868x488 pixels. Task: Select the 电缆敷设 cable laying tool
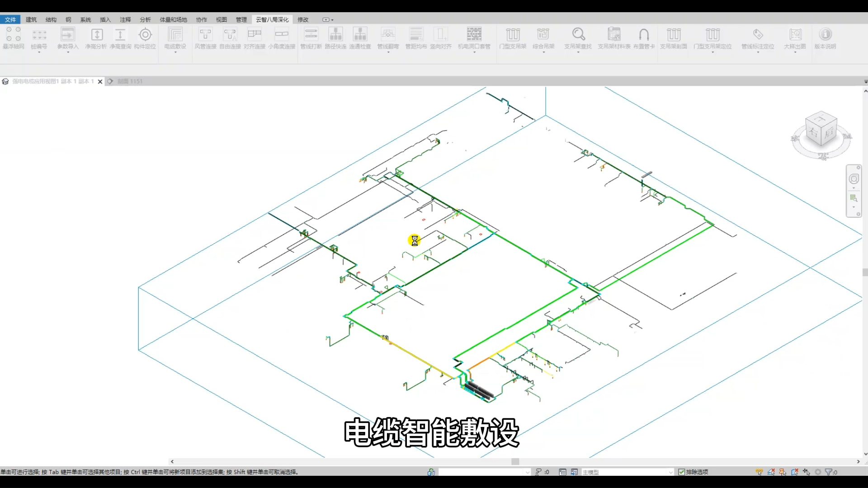coord(175,40)
